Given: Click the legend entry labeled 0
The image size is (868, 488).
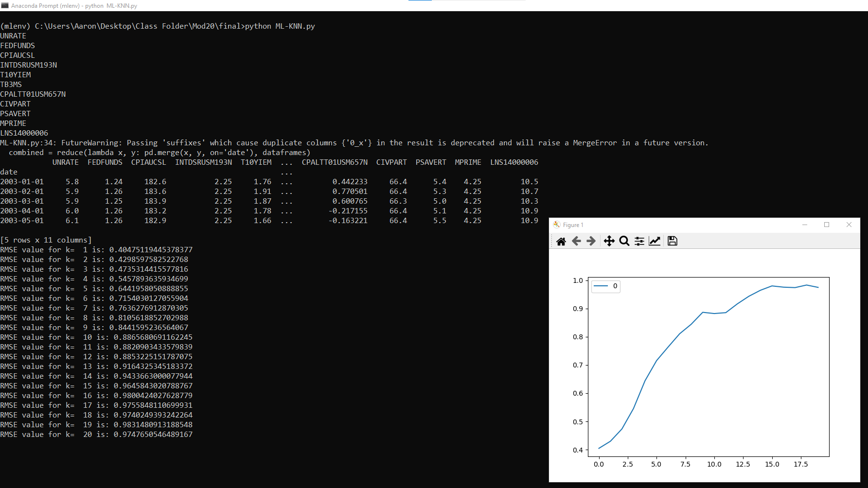Looking at the screenshot, I should tap(606, 286).
